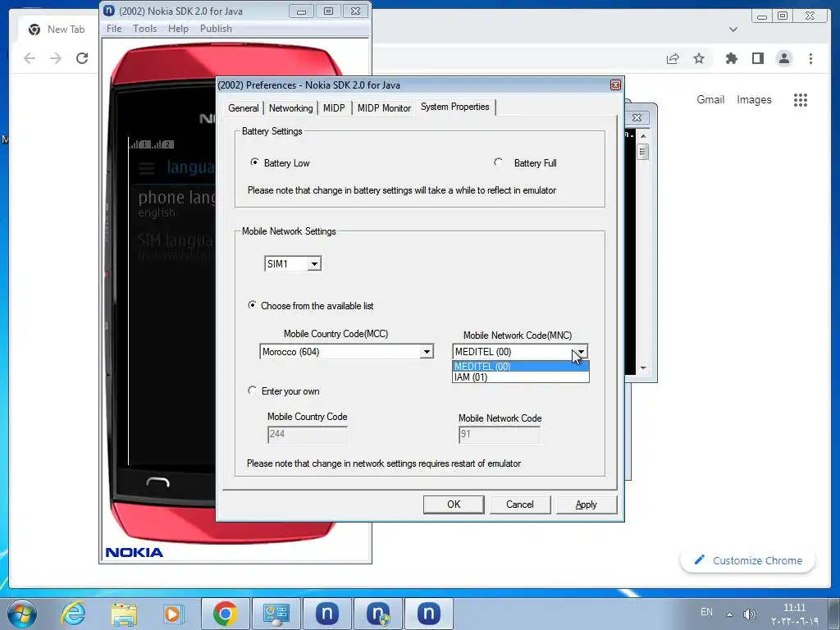Click scroll down arrow in console window

[643, 368]
